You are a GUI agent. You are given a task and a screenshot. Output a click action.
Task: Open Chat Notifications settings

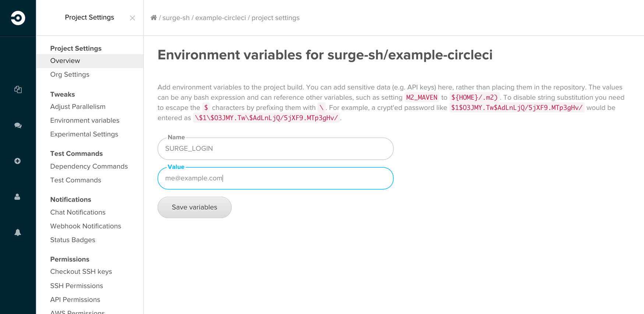[78, 213]
